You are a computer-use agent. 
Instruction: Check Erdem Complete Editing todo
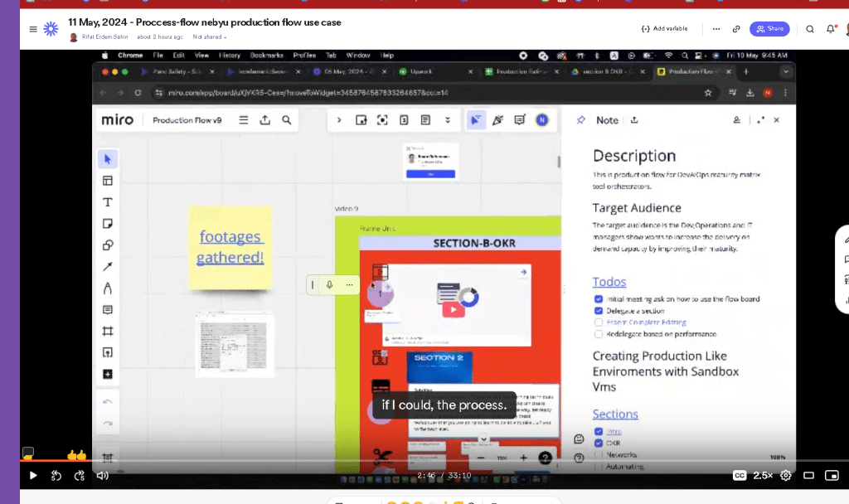pos(599,322)
